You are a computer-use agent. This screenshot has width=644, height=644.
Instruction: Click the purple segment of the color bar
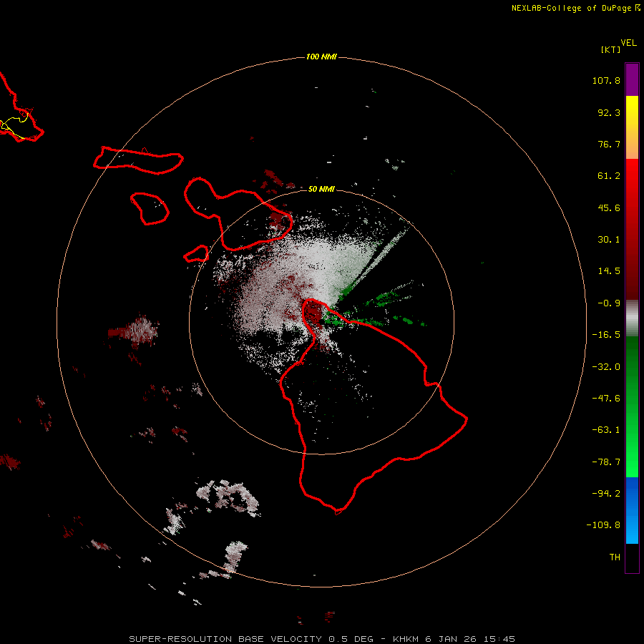click(x=632, y=80)
